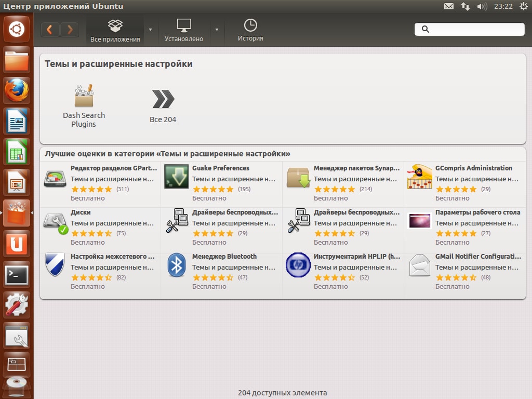The height and width of the screenshot is (399, 532).
Task: Click wireless drivers icon next to Guake column
Action: [177, 220]
